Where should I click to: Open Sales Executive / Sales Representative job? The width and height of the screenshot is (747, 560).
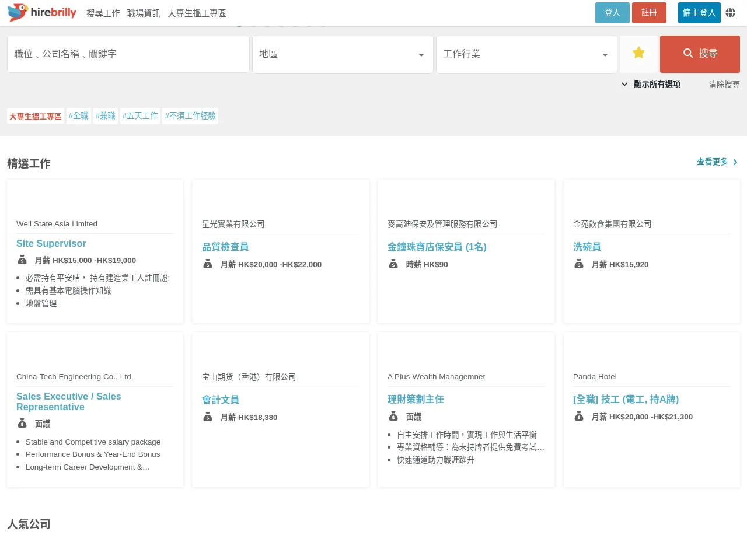point(69,401)
